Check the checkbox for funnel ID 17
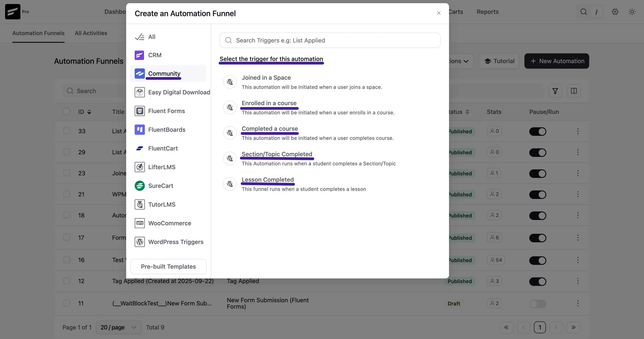Viewport: 644px width, 339px height. coord(66,237)
